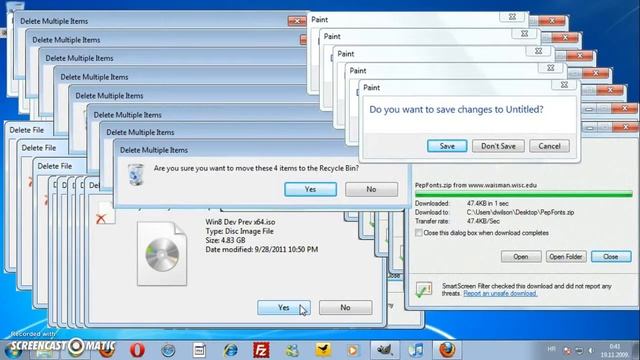
Task: Click Open in the download dialog
Action: (x=521, y=256)
